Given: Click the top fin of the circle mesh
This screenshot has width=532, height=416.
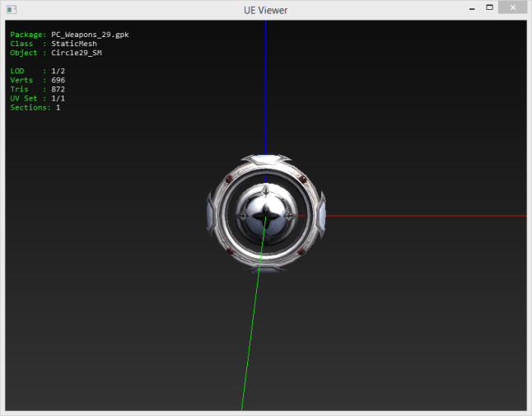Looking at the screenshot, I should [266, 158].
